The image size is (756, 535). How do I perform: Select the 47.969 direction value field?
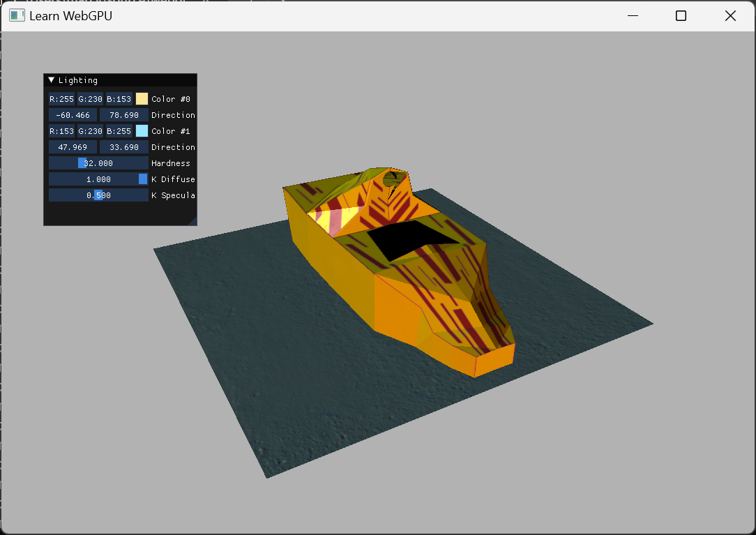73,147
